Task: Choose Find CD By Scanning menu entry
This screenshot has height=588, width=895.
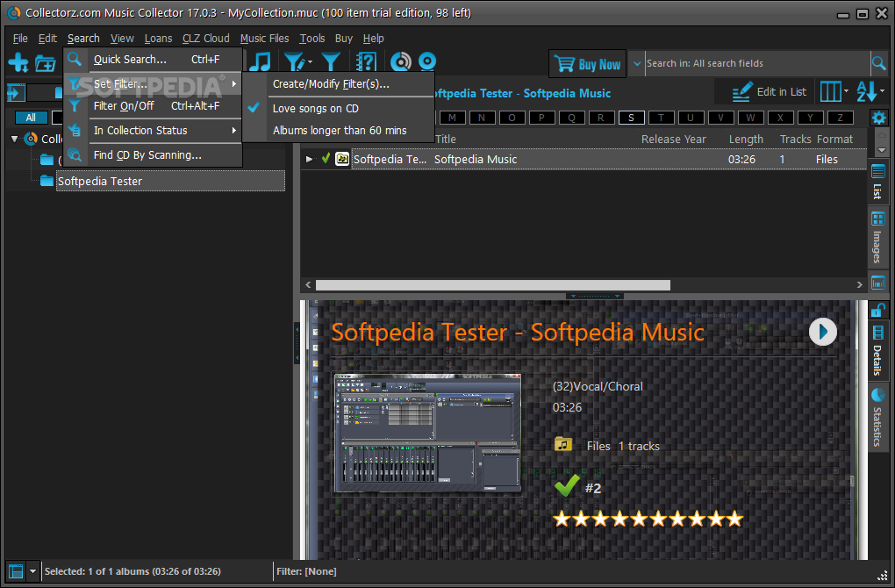Action: tap(153, 154)
